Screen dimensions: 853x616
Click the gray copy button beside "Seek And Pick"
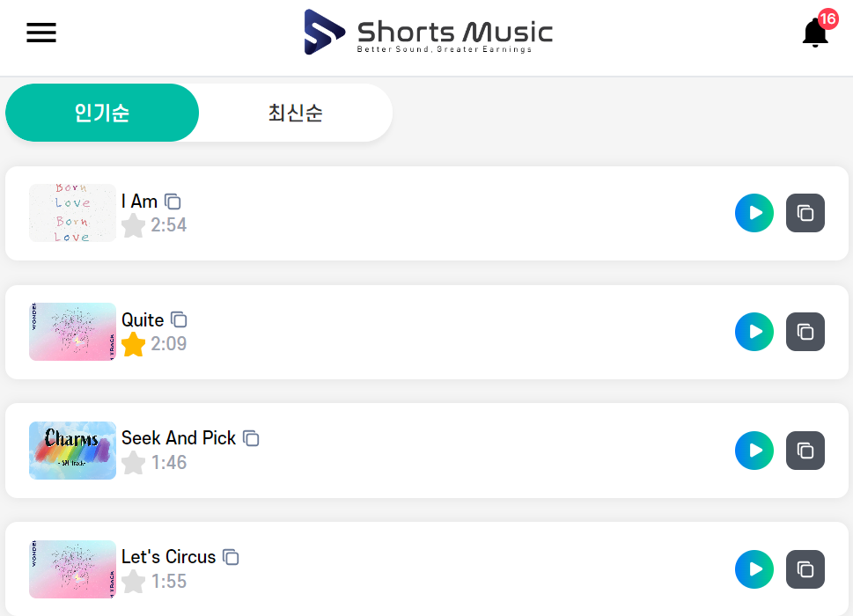[x=805, y=450]
